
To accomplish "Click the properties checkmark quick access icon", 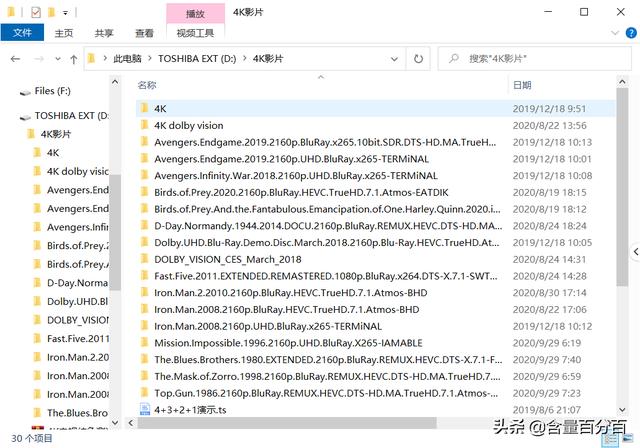I will point(36,12).
